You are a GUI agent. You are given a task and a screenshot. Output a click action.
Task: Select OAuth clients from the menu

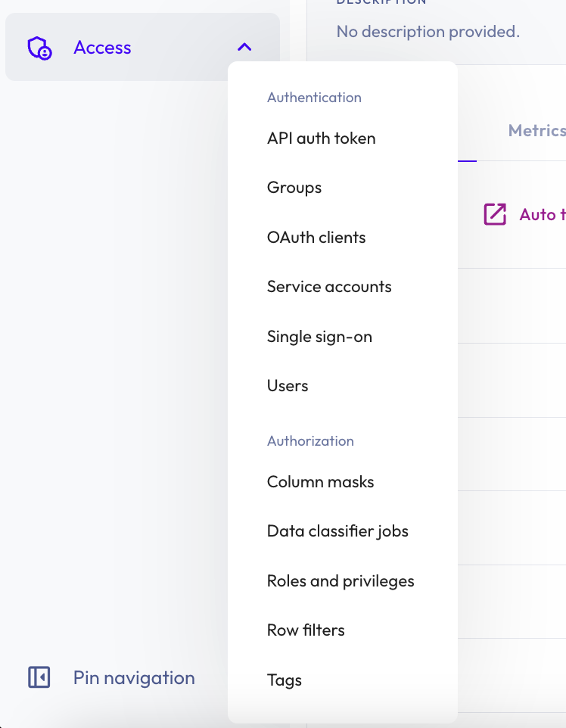[x=316, y=237]
